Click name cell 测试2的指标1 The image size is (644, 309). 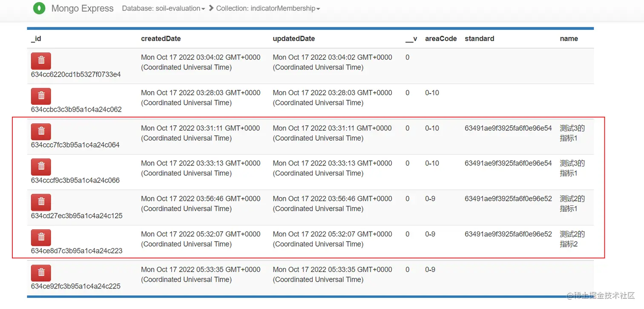(x=572, y=203)
